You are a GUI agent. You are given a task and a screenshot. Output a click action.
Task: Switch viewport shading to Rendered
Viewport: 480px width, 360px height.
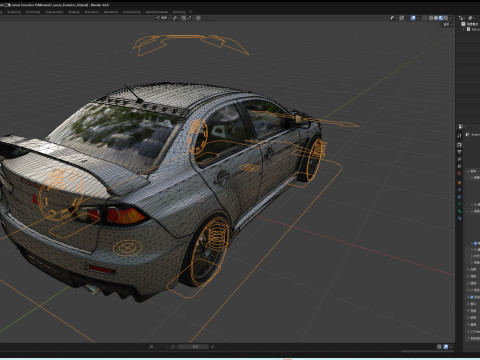click(446, 18)
